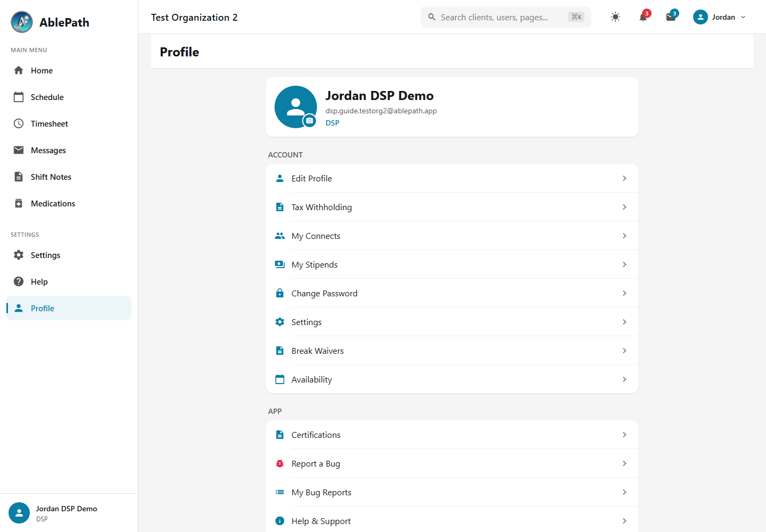
Task: Open the Messages sidebar item
Action: [x=69, y=150]
